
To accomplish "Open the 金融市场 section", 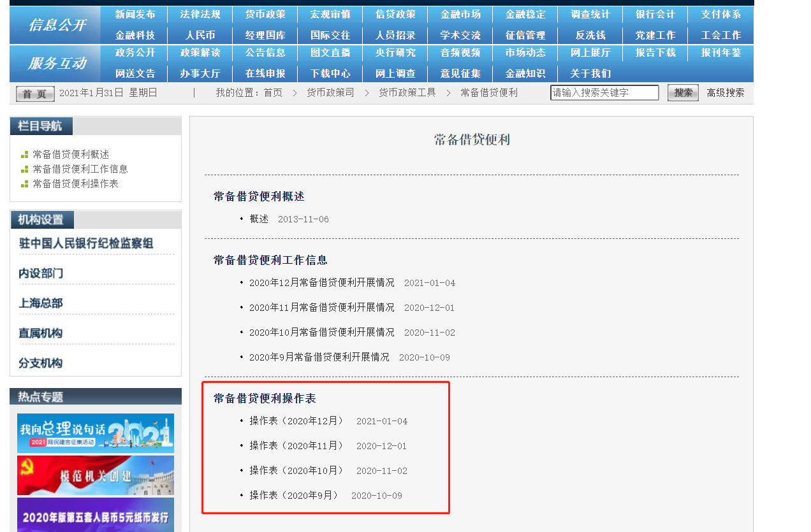I will [460, 13].
